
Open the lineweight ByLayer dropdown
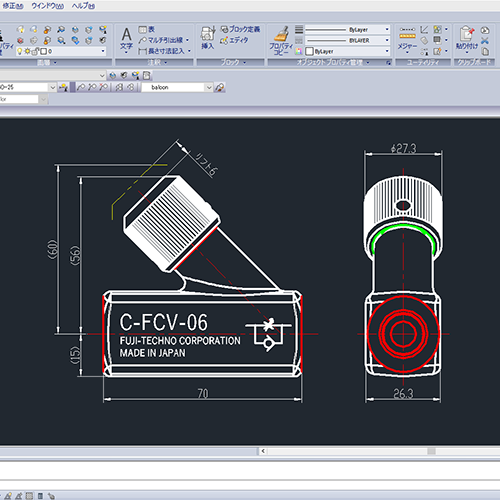(387, 29)
